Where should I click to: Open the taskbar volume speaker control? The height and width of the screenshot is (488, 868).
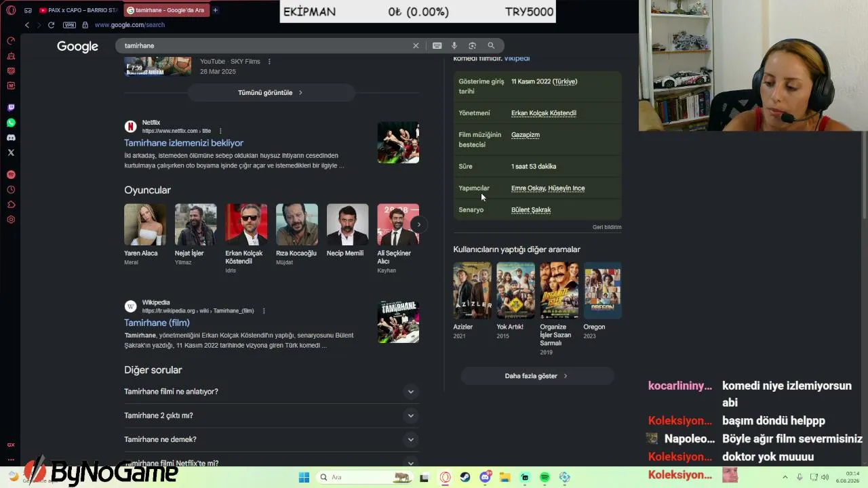[x=825, y=477]
